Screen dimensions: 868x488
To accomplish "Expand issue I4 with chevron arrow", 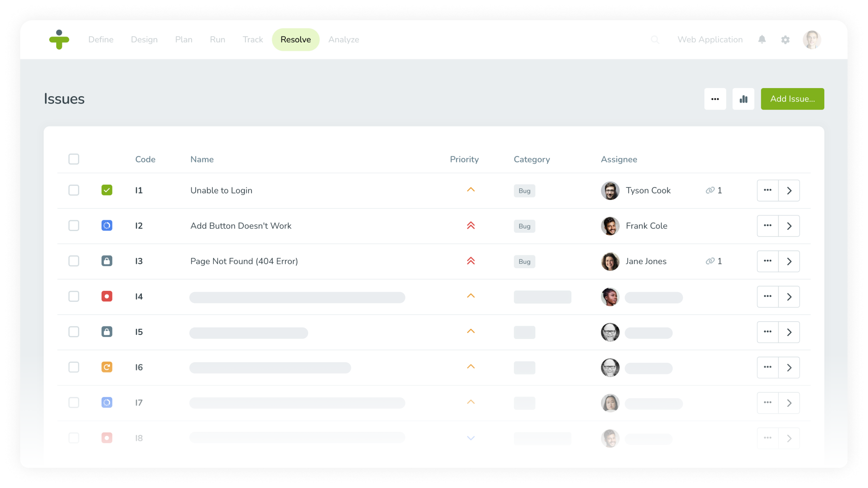I will [789, 297].
